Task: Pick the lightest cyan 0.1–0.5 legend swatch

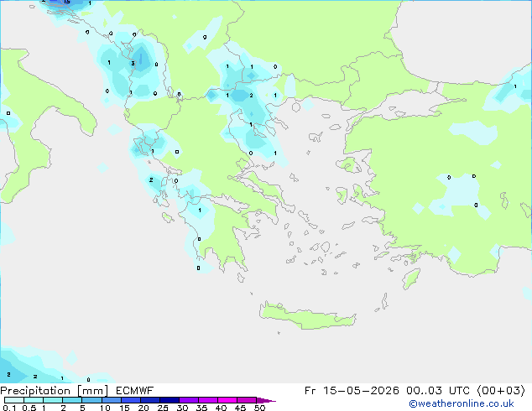Action: (14, 400)
